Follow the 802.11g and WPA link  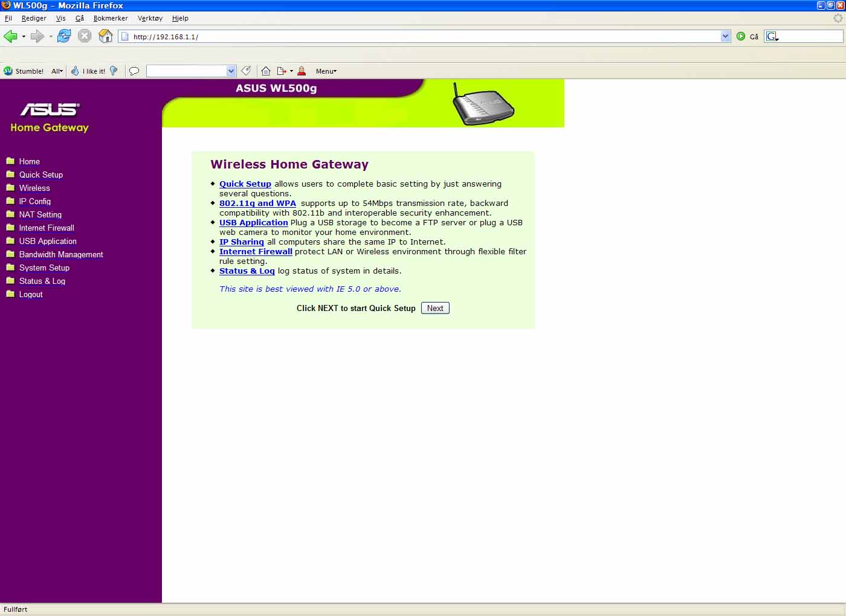pos(257,203)
